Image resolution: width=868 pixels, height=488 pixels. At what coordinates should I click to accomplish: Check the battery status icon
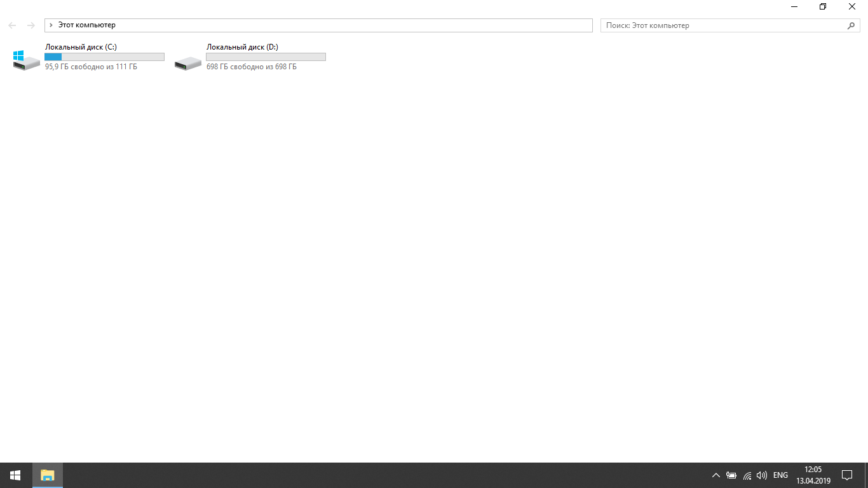click(x=731, y=475)
